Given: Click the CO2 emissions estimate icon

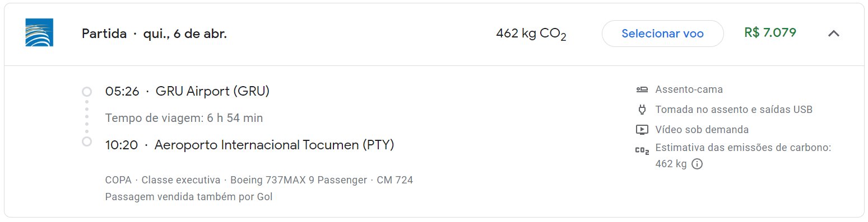Looking at the screenshot, I should coord(642,150).
